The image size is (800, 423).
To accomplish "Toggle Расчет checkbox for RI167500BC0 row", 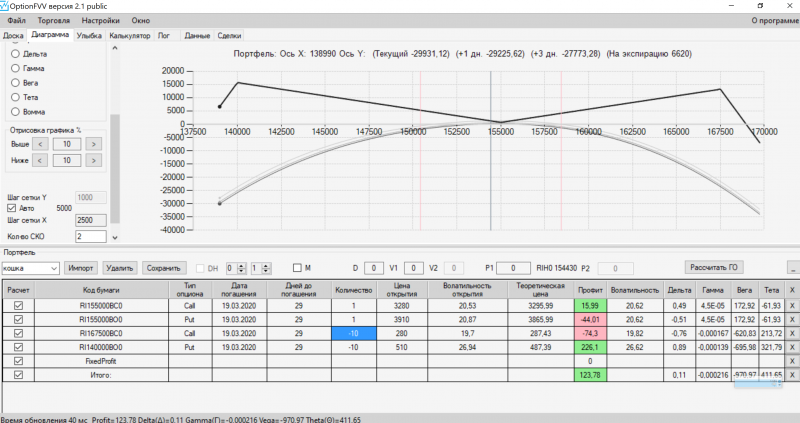I will coord(18,333).
